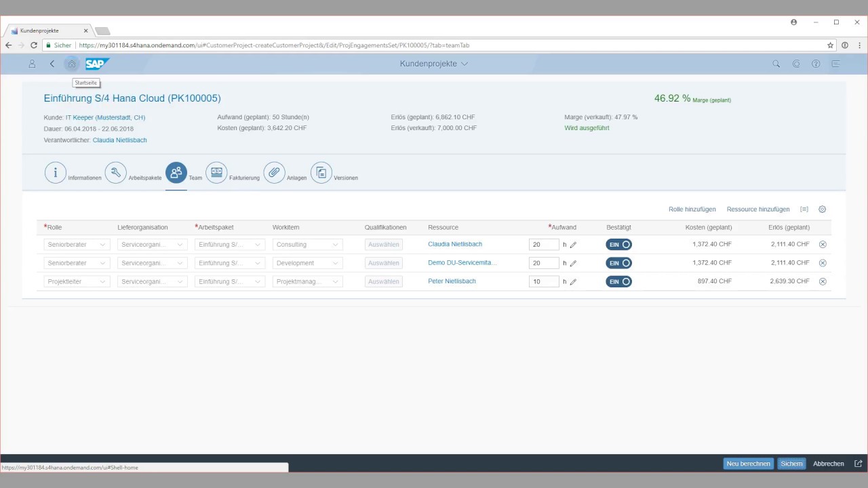
Task: Click Auswählen for Peter Nietlisbach row
Action: (383, 281)
